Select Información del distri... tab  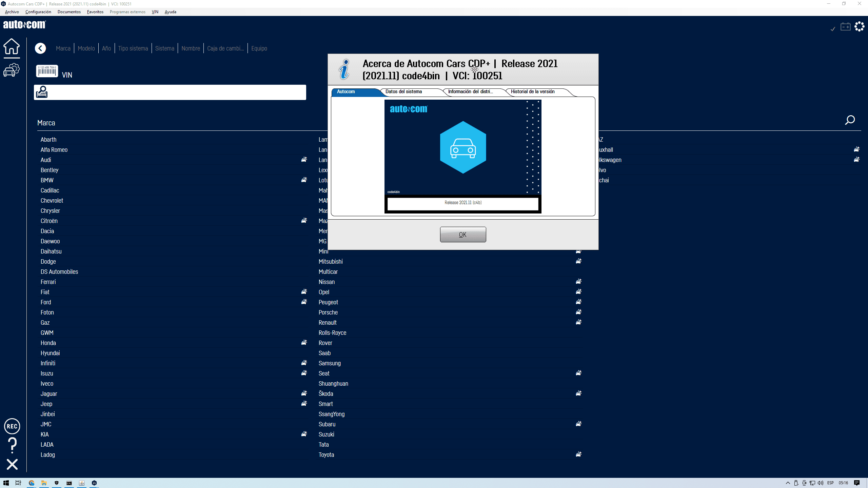(x=470, y=92)
